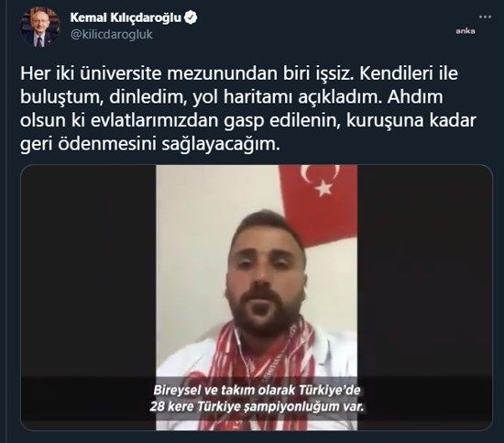The width and height of the screenshot is (504, 443).
Task: Click the word 'Ahdım' in the tweet
Action: pyautogui.click(x=415, y=97)
